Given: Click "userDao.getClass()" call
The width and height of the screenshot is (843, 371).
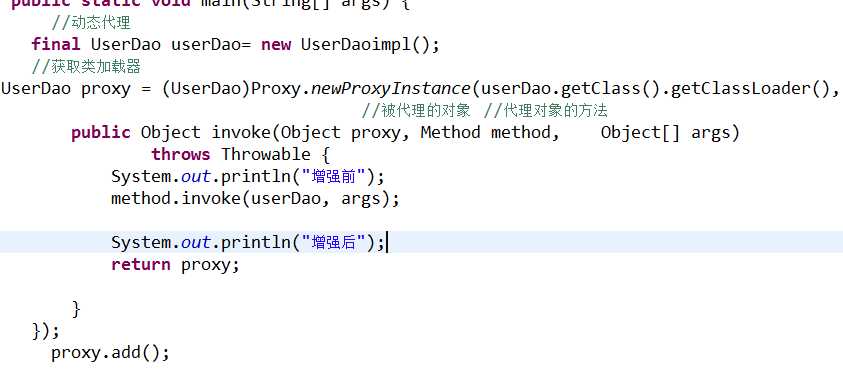Looking at the screenshot, I should click(571, 88).
